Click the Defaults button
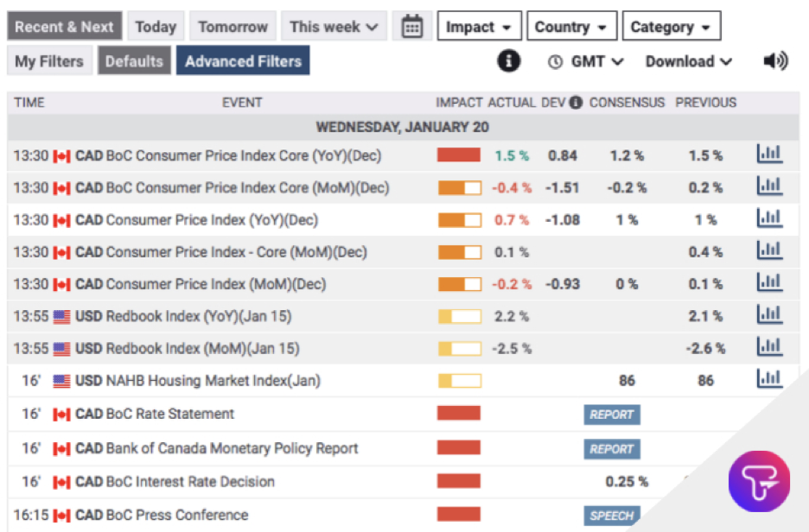809x532 pixels. [x=134, y=60]
